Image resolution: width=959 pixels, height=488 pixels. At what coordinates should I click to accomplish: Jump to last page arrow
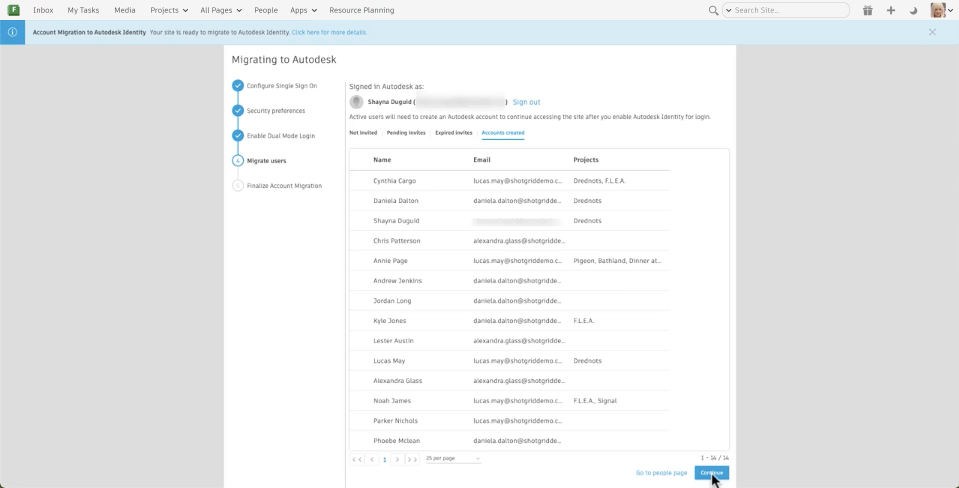(412, 459)
